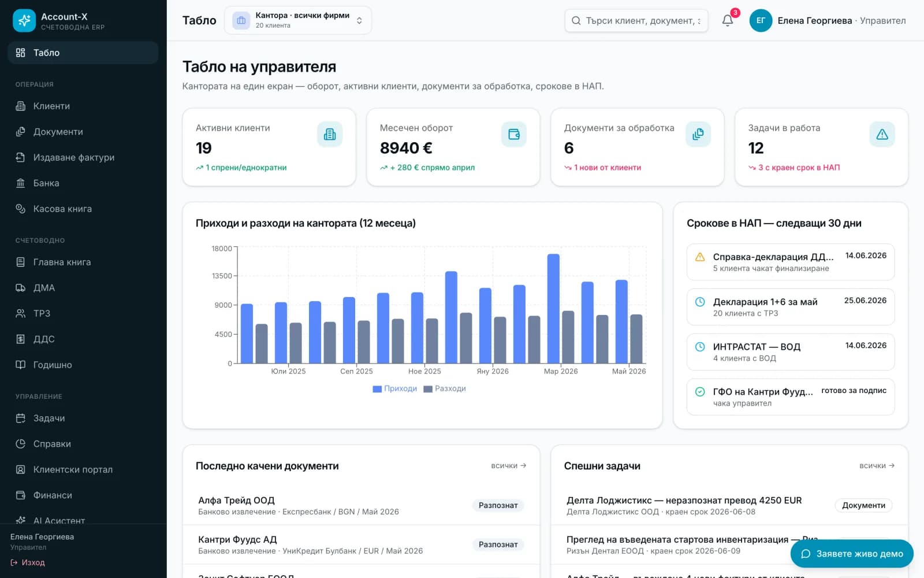924x578 pixels.
Task: Open the Табло sidebar item
Action: tap(83, 53)
